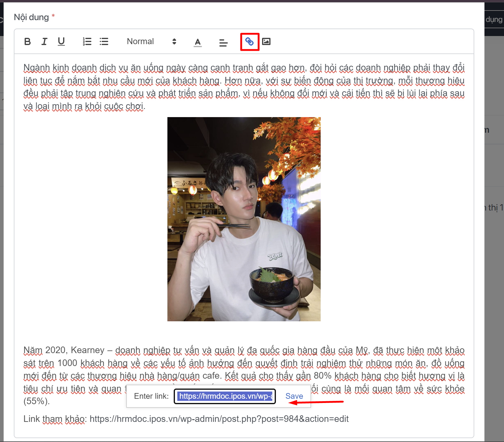The image size is (504, 442).
Task: Click the 'Enter link:' label in popup
Action: (151, 396)
